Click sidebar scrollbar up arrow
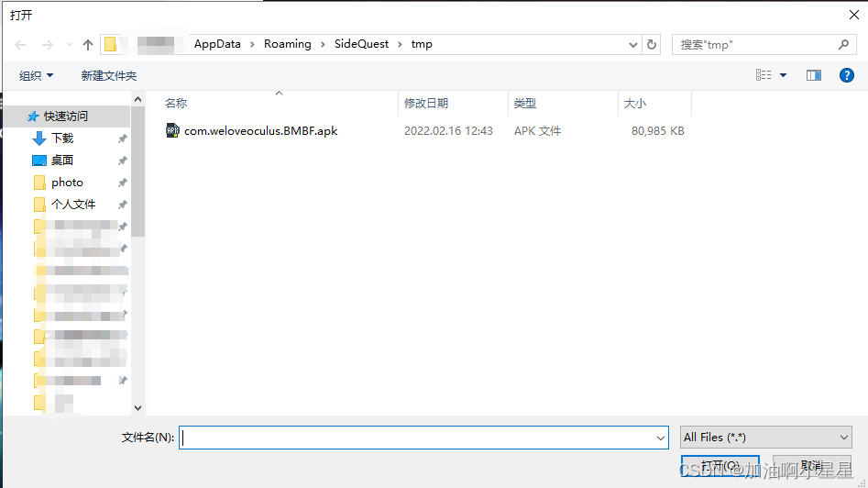The width and height of the screenshot is (868, 488). [137, 99]
